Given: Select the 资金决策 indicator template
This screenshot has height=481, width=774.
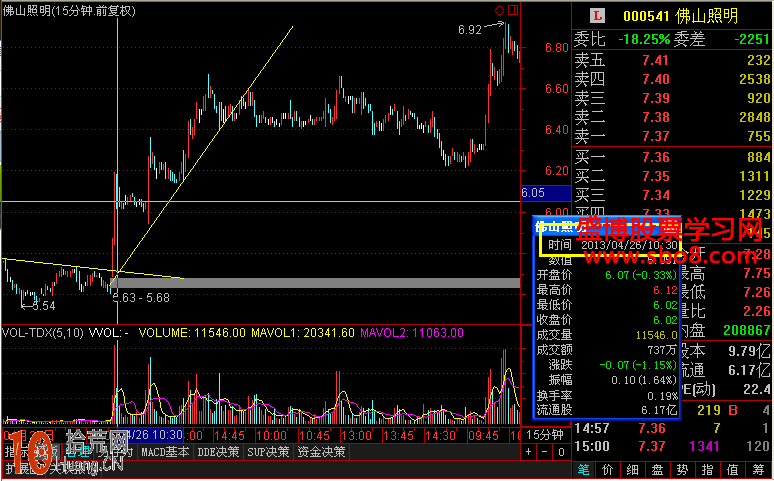Looking at the screenshot, I should click(321, 452).
